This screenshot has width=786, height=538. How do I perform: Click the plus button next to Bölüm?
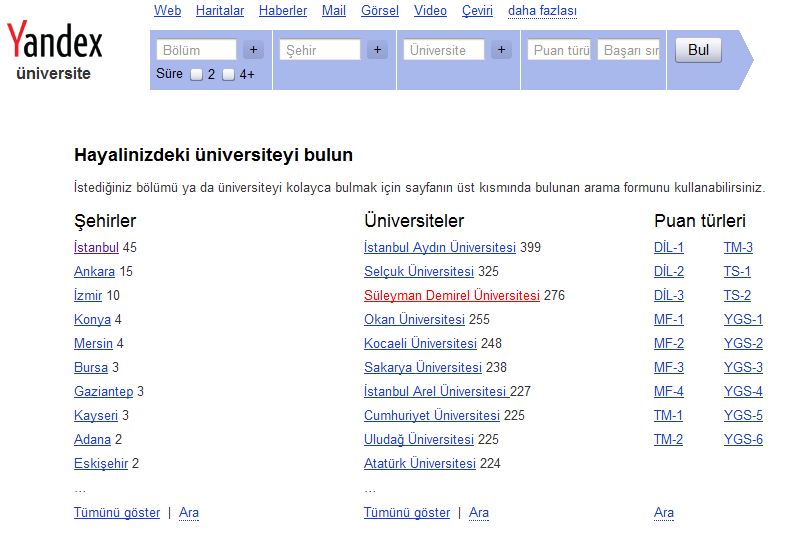(254, 50)
